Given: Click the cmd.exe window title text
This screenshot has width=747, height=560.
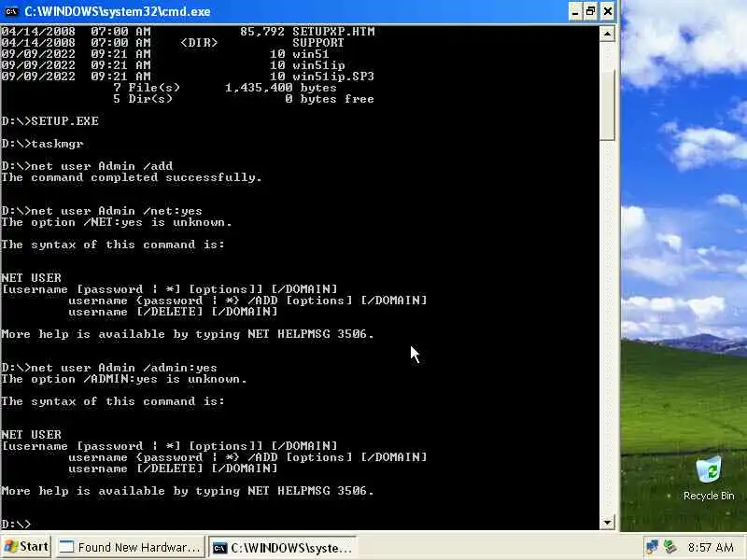Looking at the screenshot, I should 118,11.
